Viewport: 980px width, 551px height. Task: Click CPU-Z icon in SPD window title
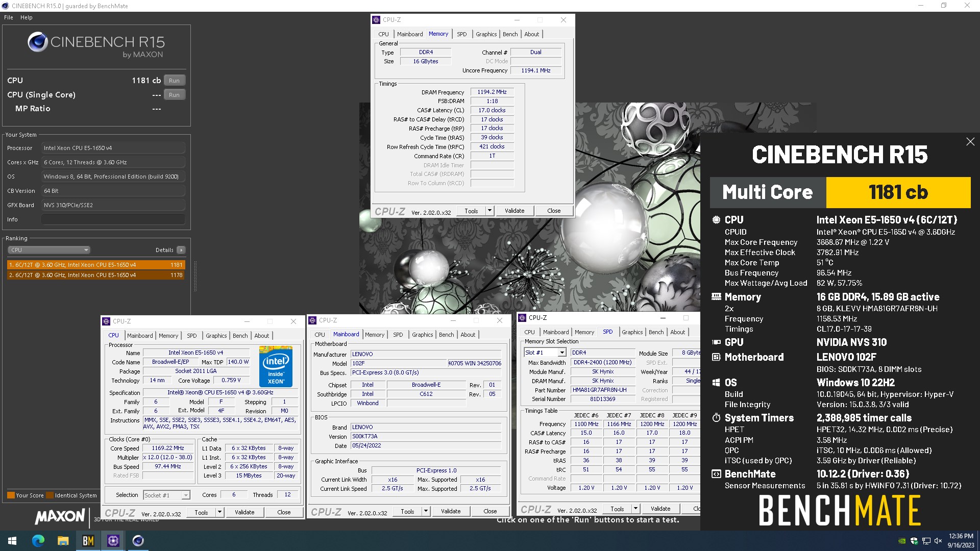pos(523,318)
